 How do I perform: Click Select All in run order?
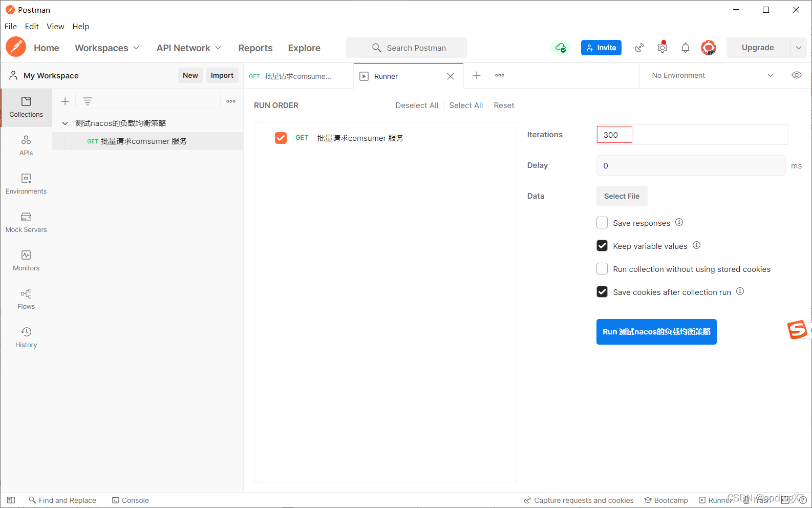[x=466, y=105]
